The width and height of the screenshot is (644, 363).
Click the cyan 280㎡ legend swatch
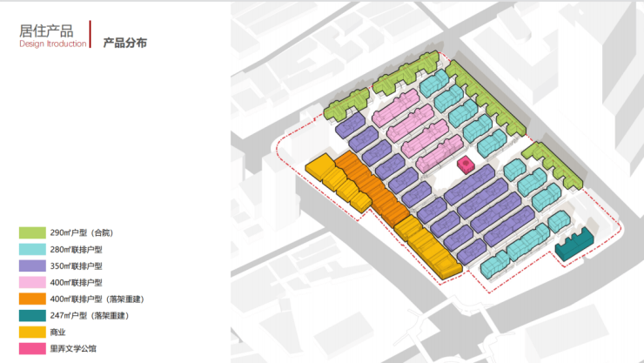[32, 249]
